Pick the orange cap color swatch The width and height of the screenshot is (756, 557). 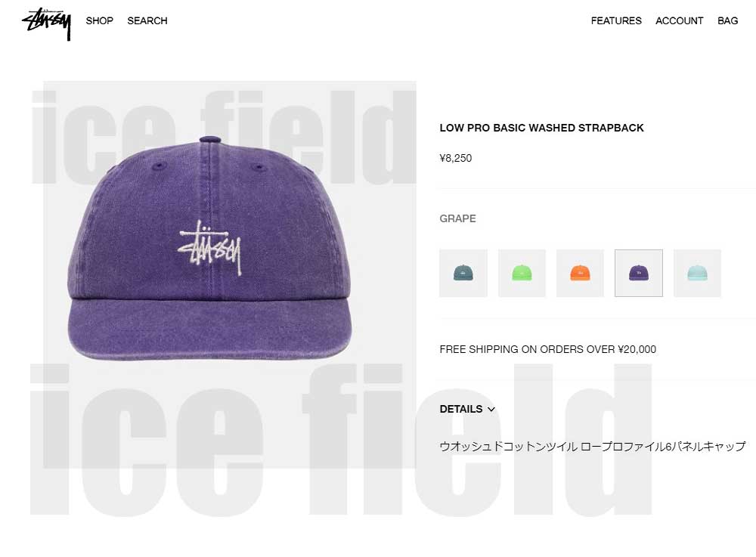click(x=580, y=273)
